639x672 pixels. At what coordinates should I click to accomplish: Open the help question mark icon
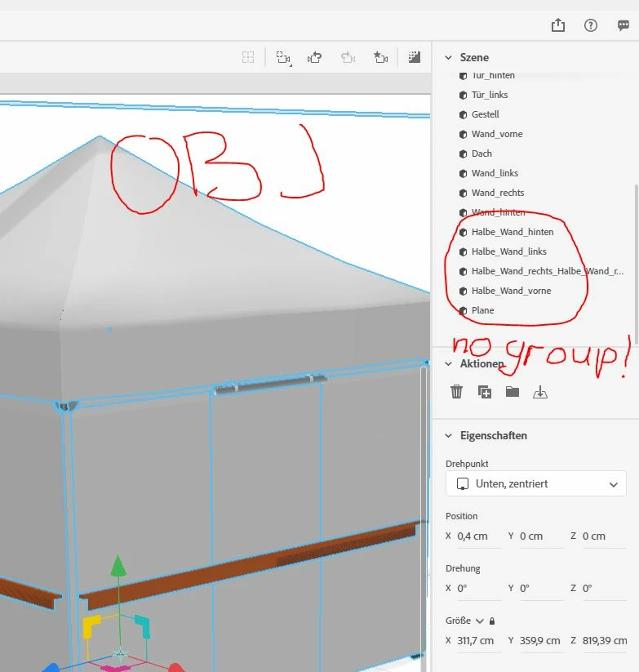tap(591, 25)
